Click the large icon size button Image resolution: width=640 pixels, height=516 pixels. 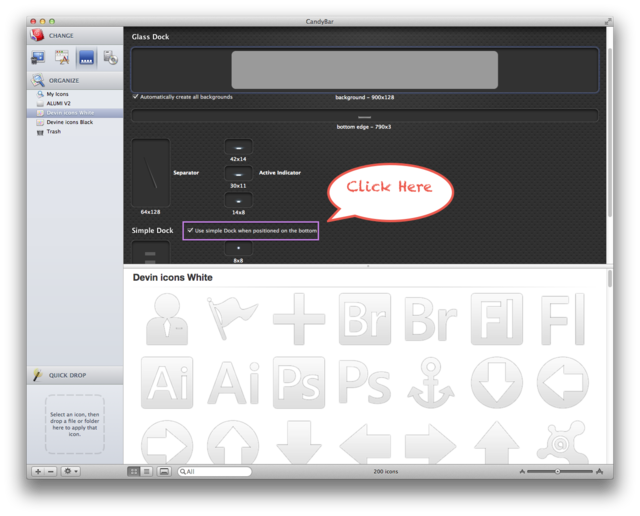point(599,472)
